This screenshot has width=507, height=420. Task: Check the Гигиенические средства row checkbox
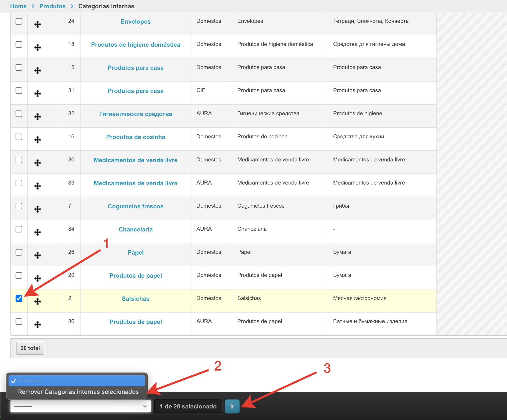coord(19,114)
